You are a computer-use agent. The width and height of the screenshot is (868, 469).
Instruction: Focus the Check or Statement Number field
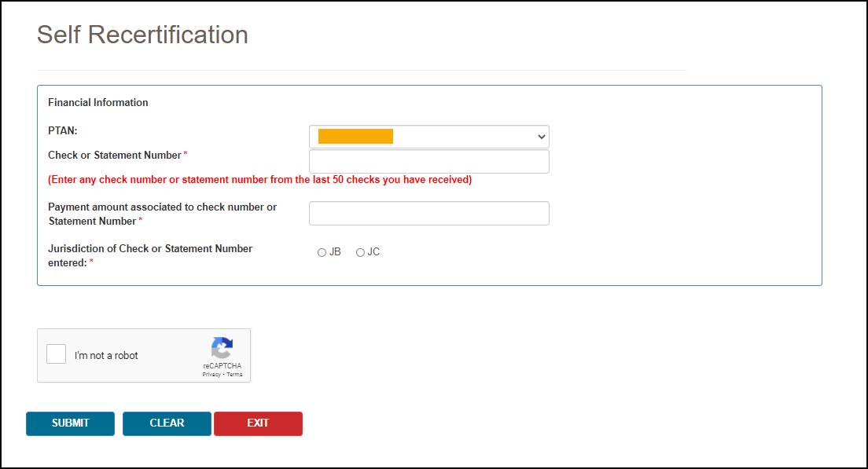(428, 162)
